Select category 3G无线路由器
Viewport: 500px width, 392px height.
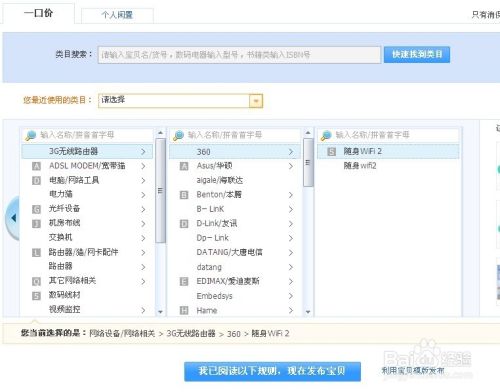tap(87, 151)
